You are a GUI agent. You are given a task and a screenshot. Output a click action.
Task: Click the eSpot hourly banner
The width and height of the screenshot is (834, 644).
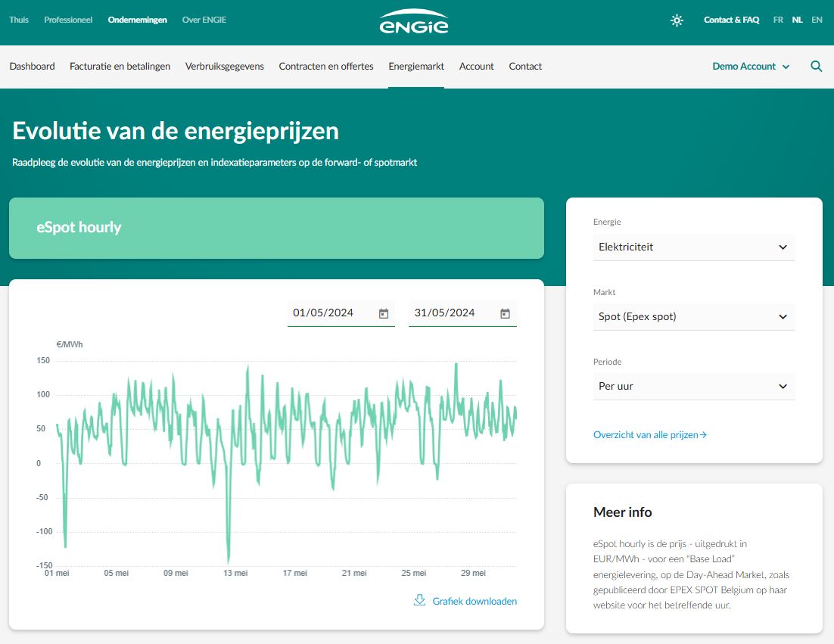[276, 228]
